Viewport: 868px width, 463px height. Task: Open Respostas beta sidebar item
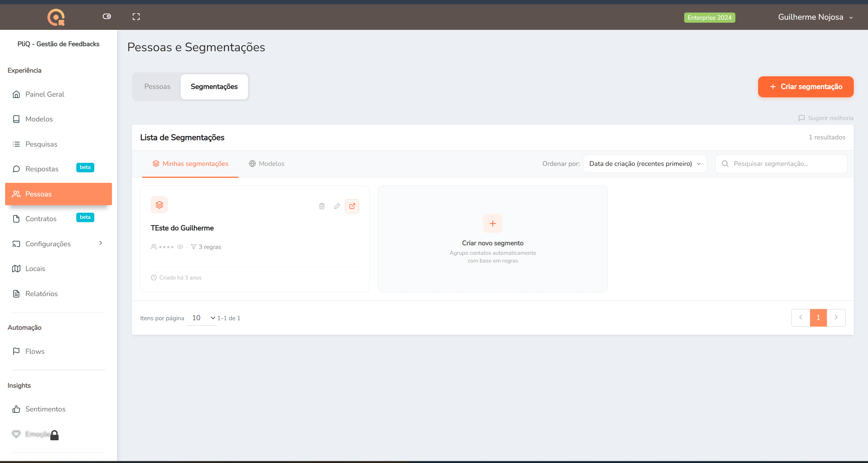click(x=58, y=169)
